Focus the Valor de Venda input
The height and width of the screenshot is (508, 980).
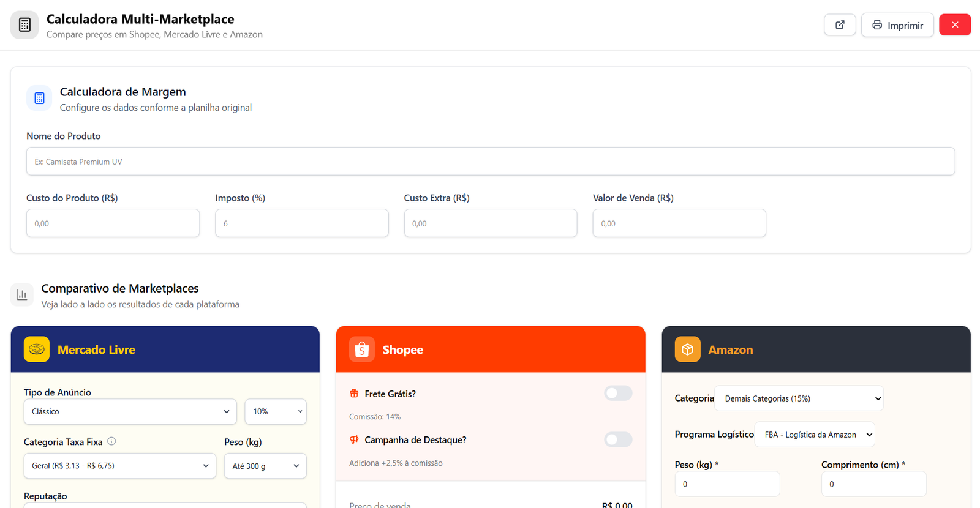click(x=679, y=223)
